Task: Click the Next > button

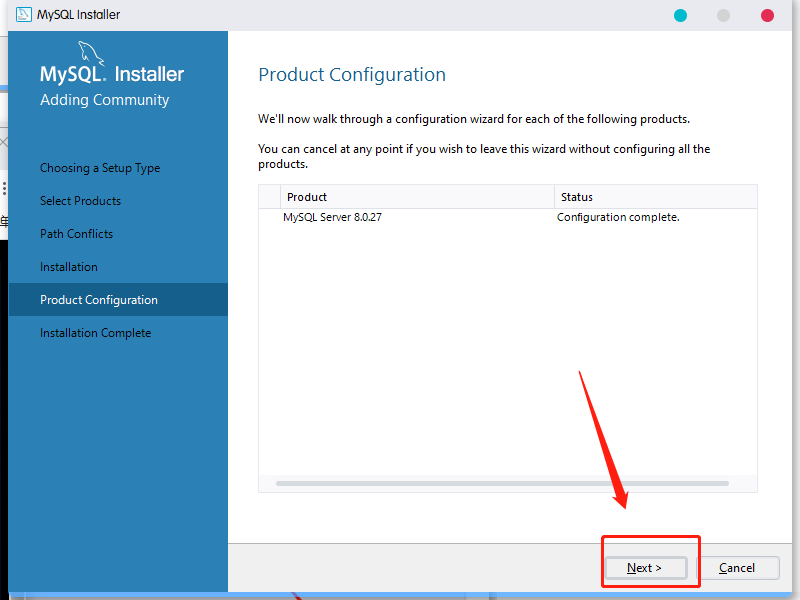Action: (646, 568)
